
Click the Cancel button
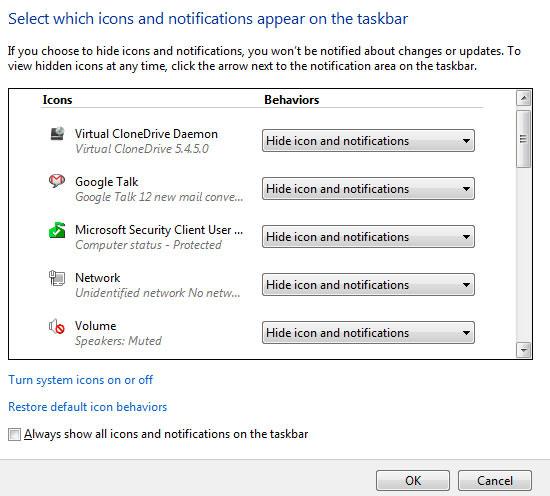[x=495, y=481]
